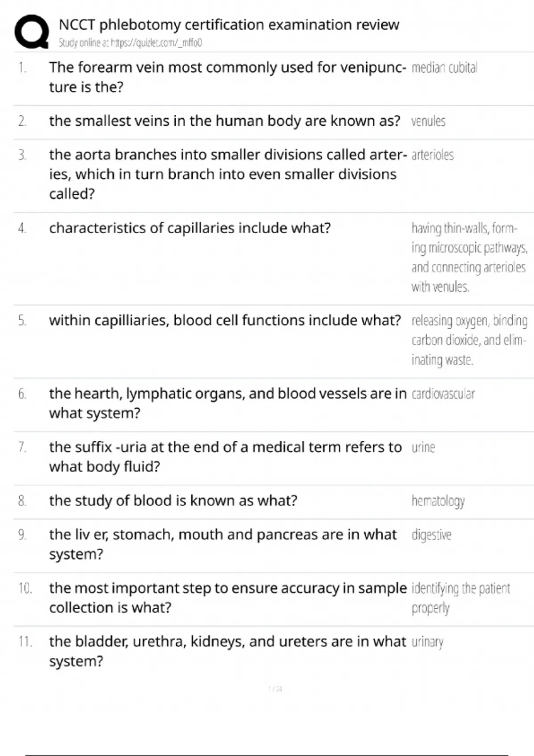
Task: Click the forearm vein venipuncture question
Action: (x=227, y=77)
